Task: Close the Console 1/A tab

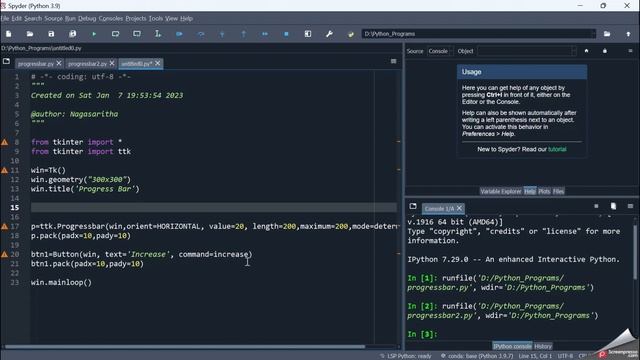Action: click(459, 208)
